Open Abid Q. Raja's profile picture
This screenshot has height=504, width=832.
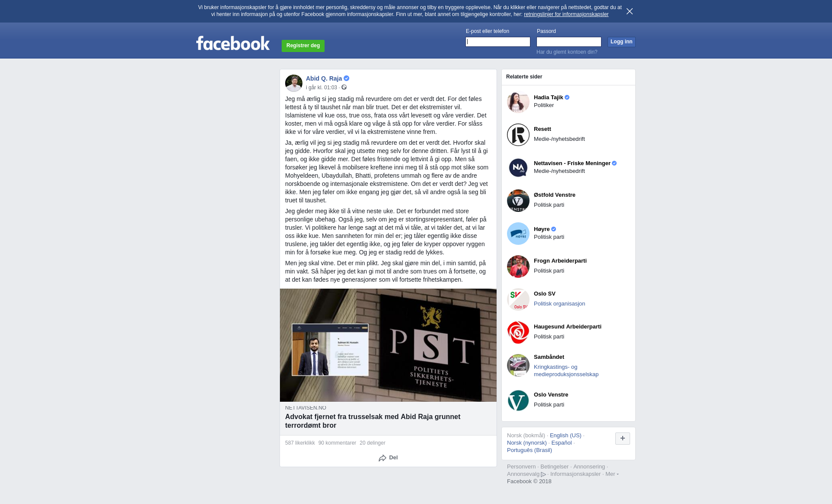click(294, 83)
